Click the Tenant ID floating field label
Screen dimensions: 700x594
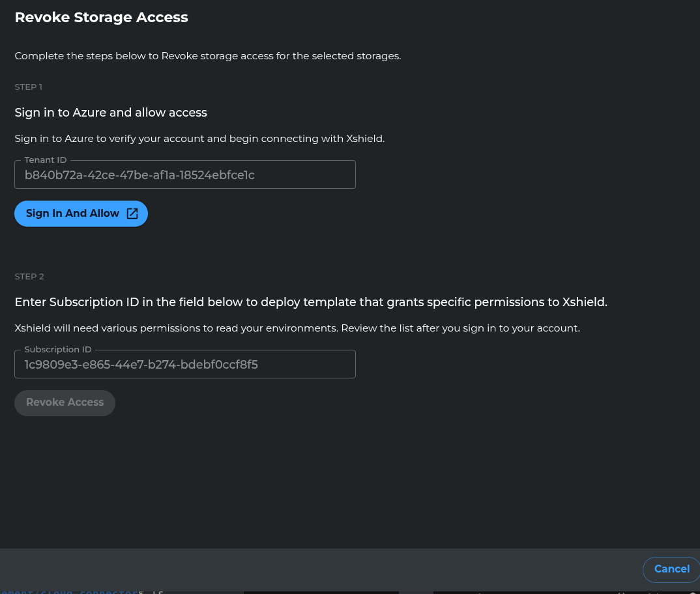[45, 160]
